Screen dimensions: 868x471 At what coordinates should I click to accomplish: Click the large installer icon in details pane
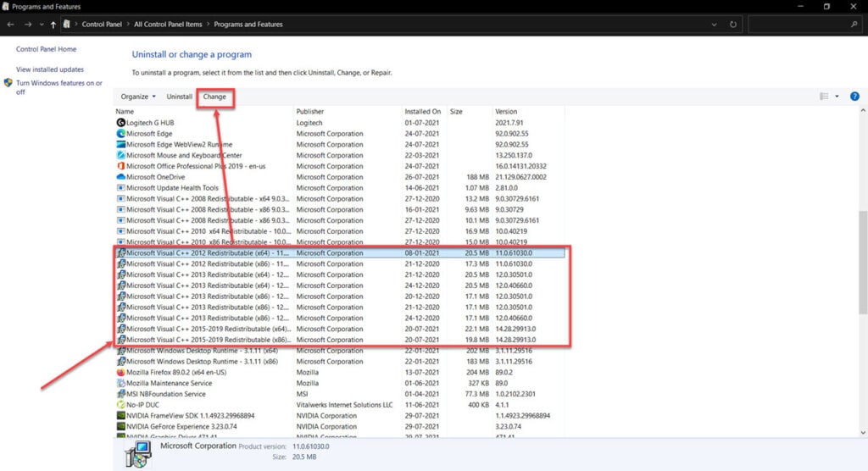point(138,454)
